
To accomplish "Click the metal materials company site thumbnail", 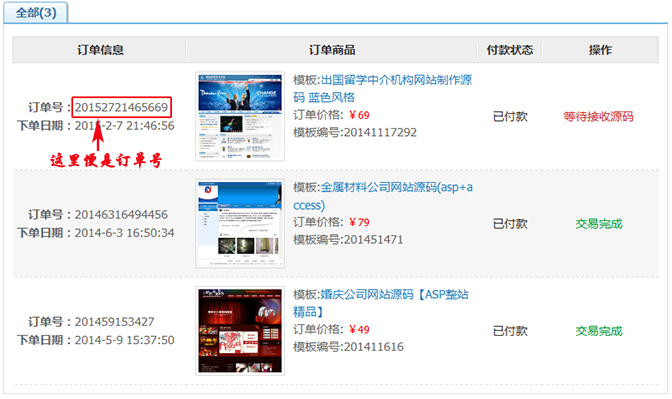I will click(x=240, y=223).
